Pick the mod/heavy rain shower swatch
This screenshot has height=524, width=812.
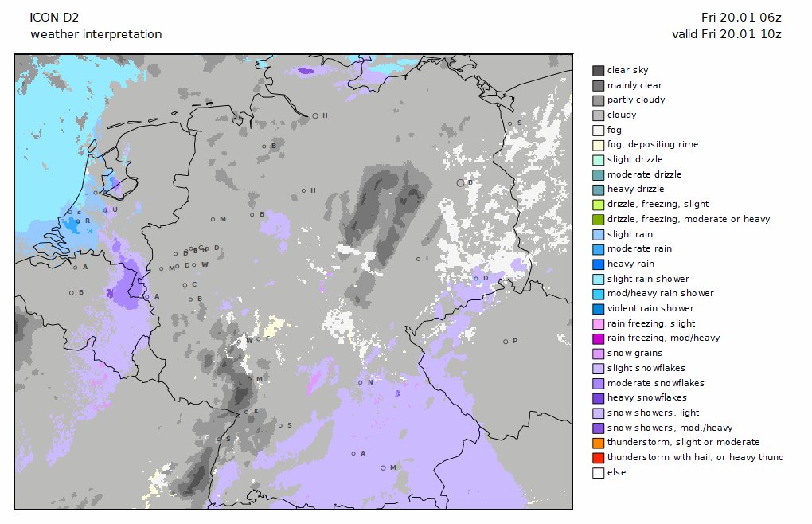598,294
